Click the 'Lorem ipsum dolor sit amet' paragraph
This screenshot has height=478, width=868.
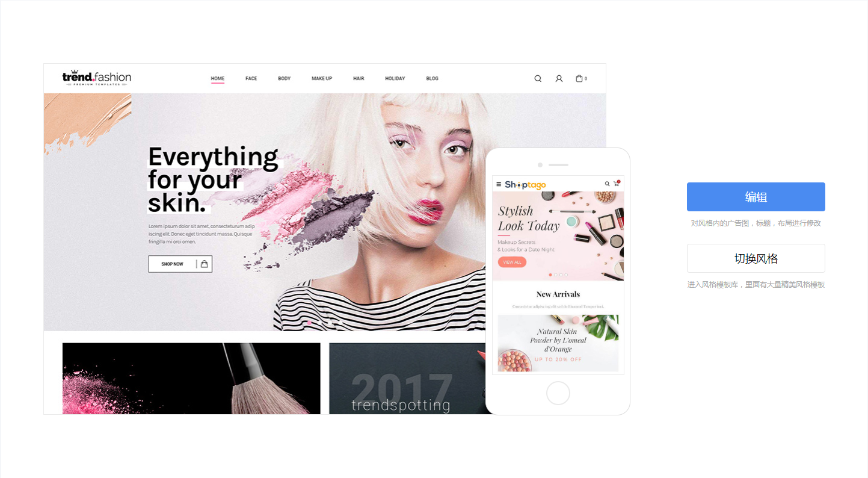tap(202, 234)
